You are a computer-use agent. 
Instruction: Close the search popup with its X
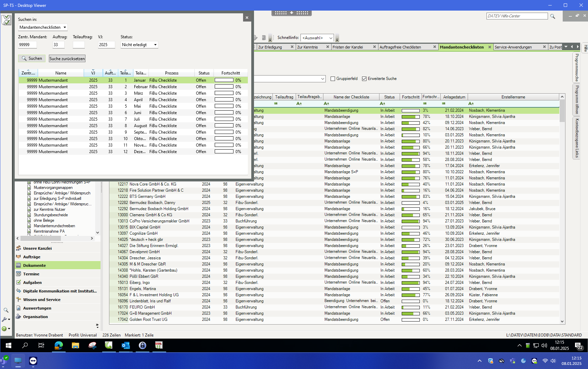[x=247, y=18]
